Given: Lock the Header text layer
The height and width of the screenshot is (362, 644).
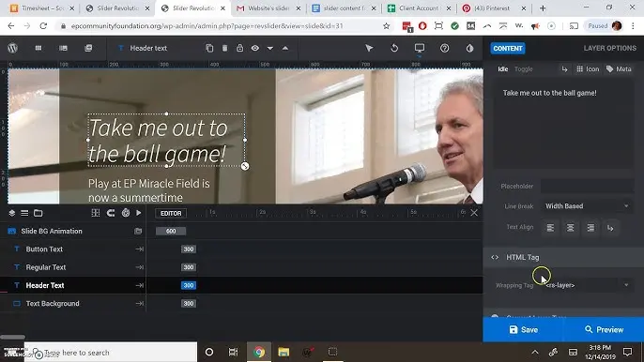Looking at the screenshot, I should tap(240, 48).
